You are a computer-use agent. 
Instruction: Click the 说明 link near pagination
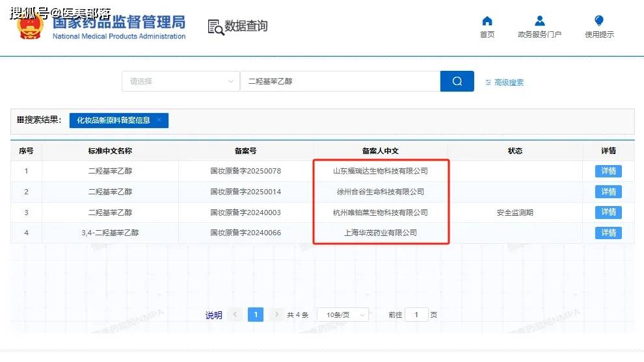pyautogui.click(x=213, y=315)
